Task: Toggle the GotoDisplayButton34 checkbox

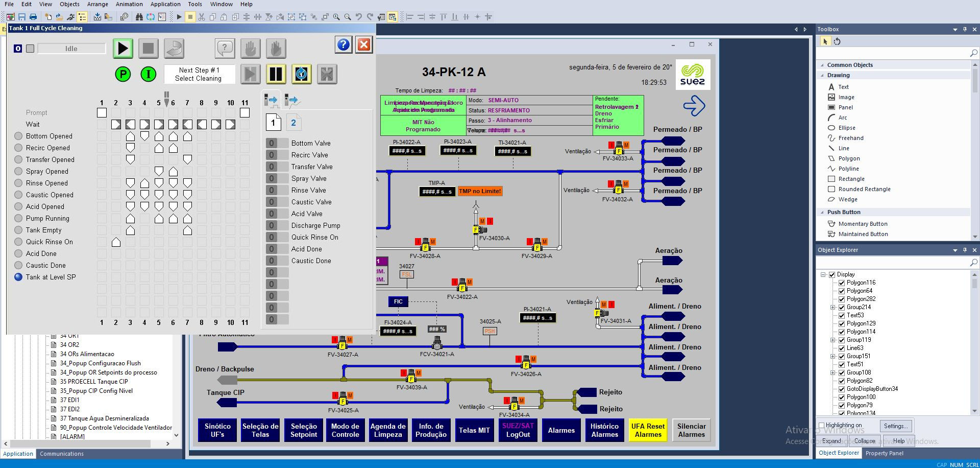Action: click(842, 389)
